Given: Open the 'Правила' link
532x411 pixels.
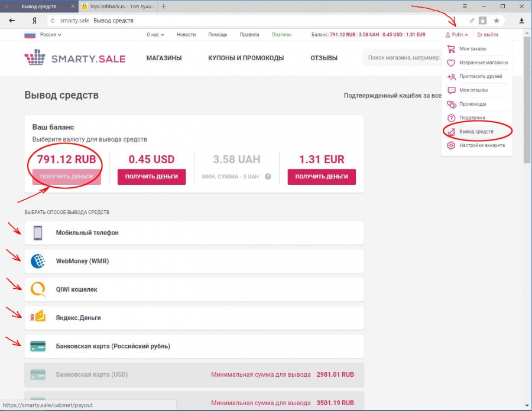Looking at the screenshot, I should [249, 35].
